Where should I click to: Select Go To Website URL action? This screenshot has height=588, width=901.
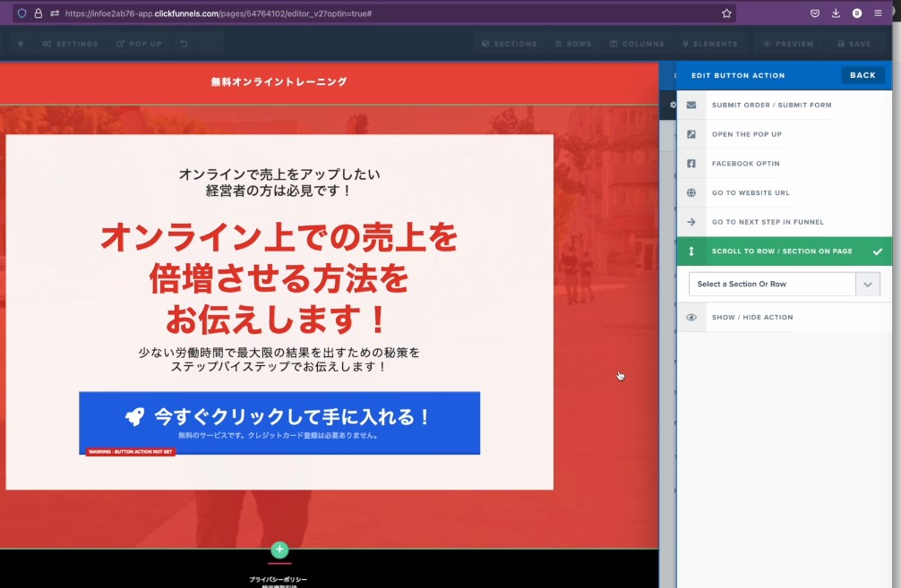[x=785, y=193]
